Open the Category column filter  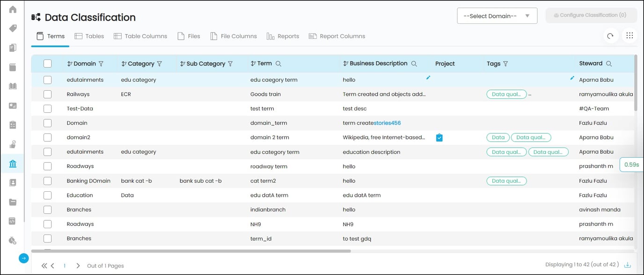(x=160, y=64)
